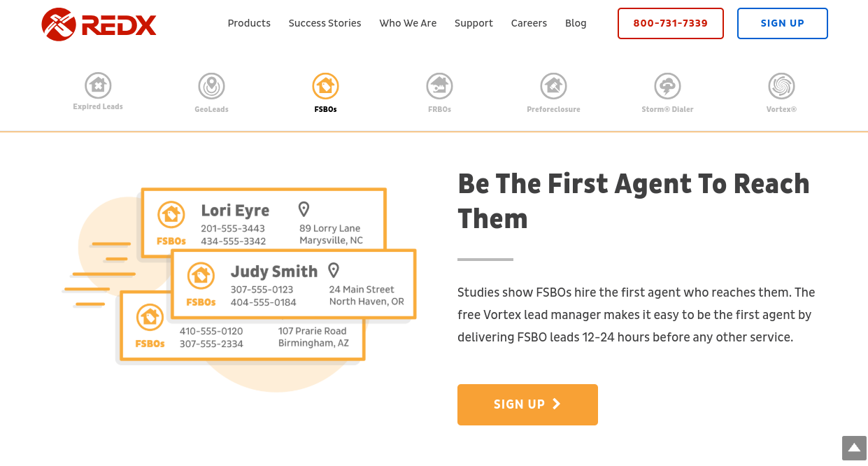Open the FRBOs product icon
The height and width of the screenshot is (466, 868).
pos(439,87)
